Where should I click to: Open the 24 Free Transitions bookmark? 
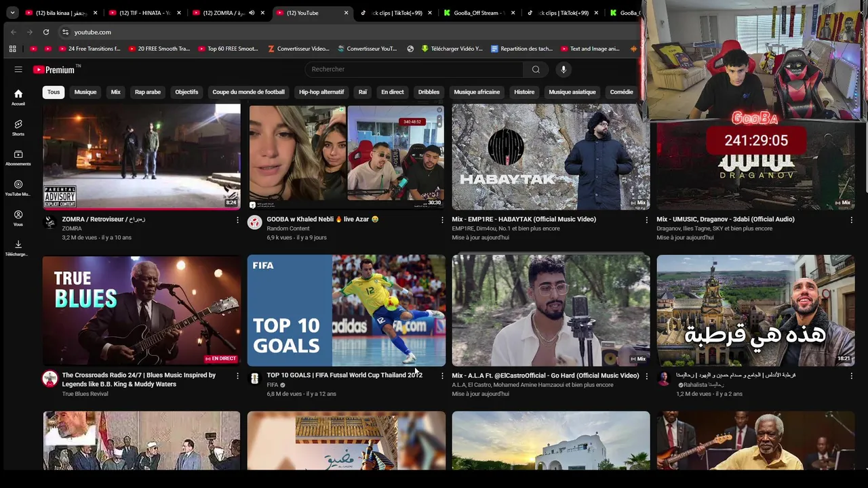point(90,49)
